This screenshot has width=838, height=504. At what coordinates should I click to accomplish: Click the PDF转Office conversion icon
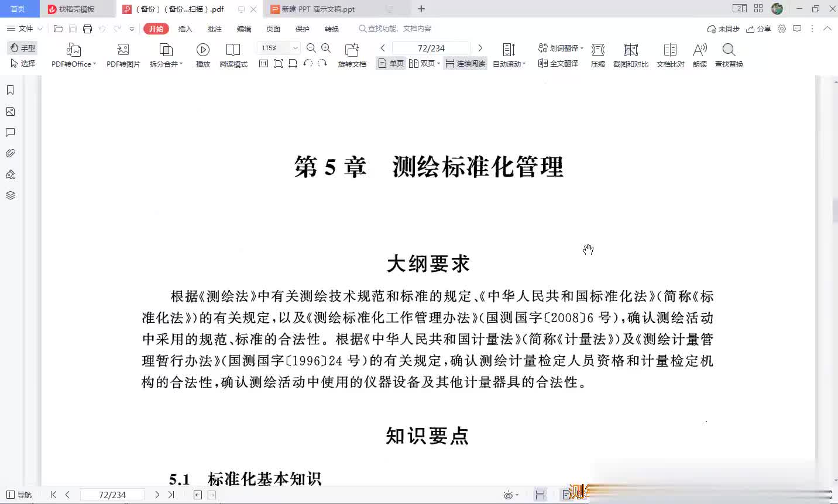[74, 50]
